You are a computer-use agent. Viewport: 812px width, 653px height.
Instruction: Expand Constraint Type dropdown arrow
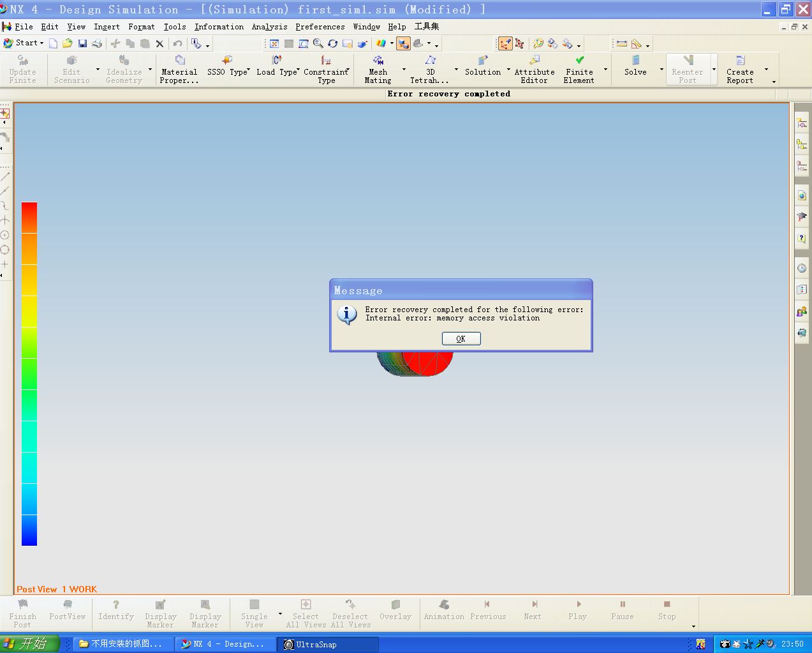[348, 69]
